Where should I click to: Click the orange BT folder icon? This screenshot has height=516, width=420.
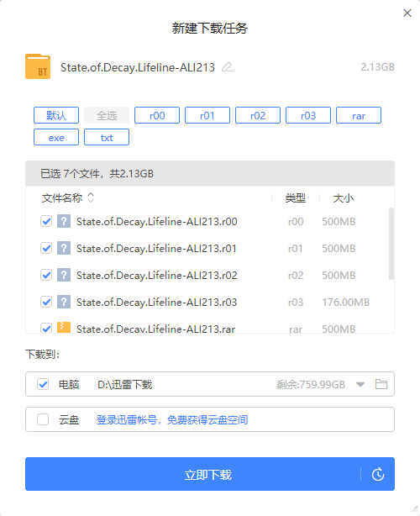pyautogui.click(x=38, y=66)
